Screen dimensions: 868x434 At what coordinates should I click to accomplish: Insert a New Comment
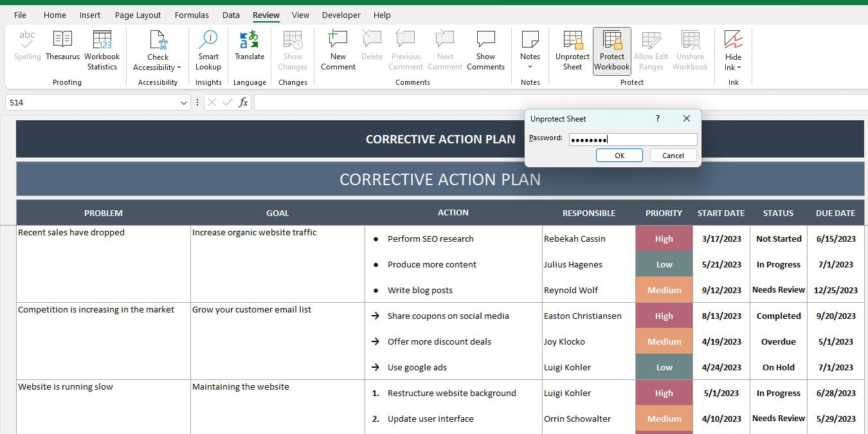[338, 50]
